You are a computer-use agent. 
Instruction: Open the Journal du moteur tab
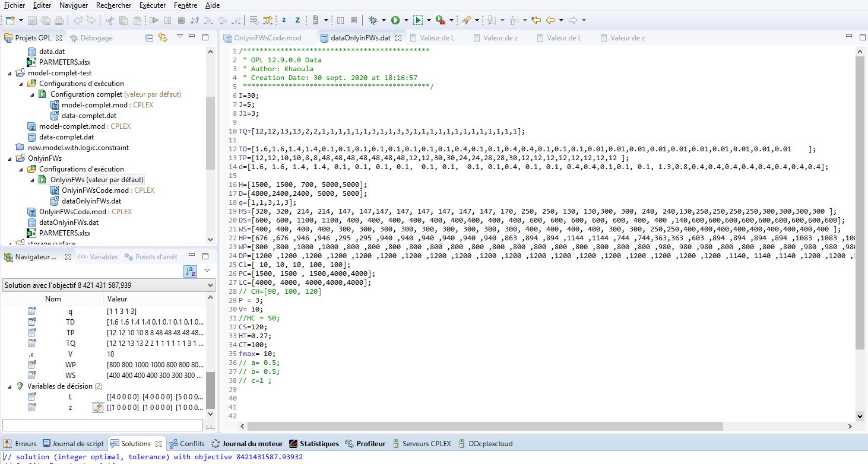tap(248, 443)
